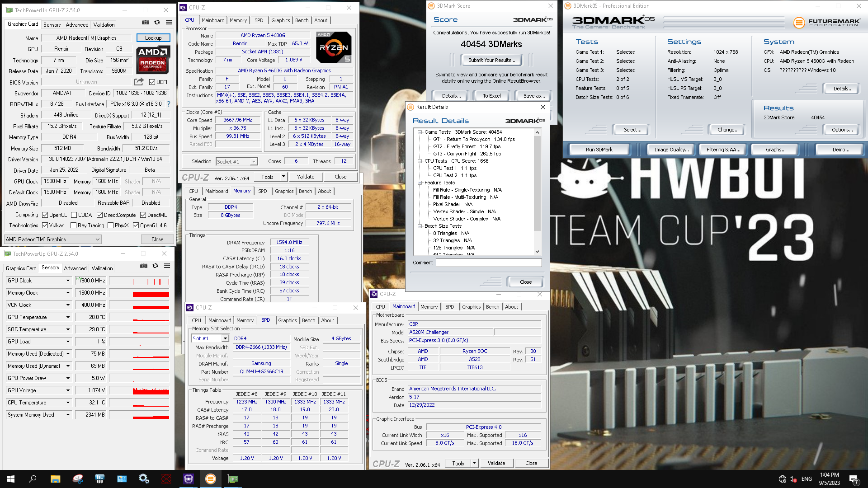The image size is (868, 488).
Task: Open Windows search on the taskbar
Action: point(33,479)
